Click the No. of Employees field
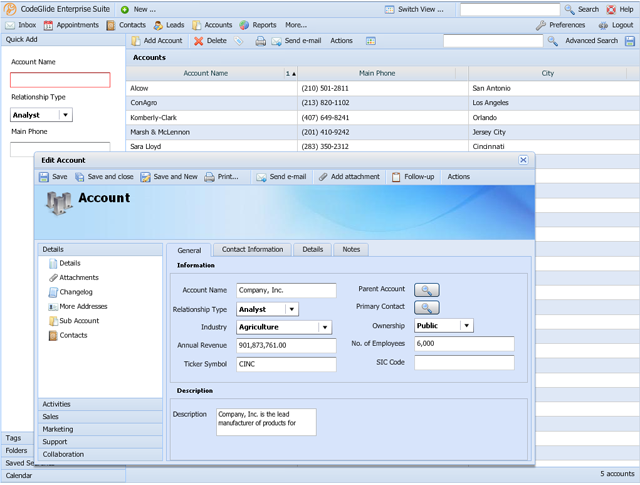 [464, 344]
